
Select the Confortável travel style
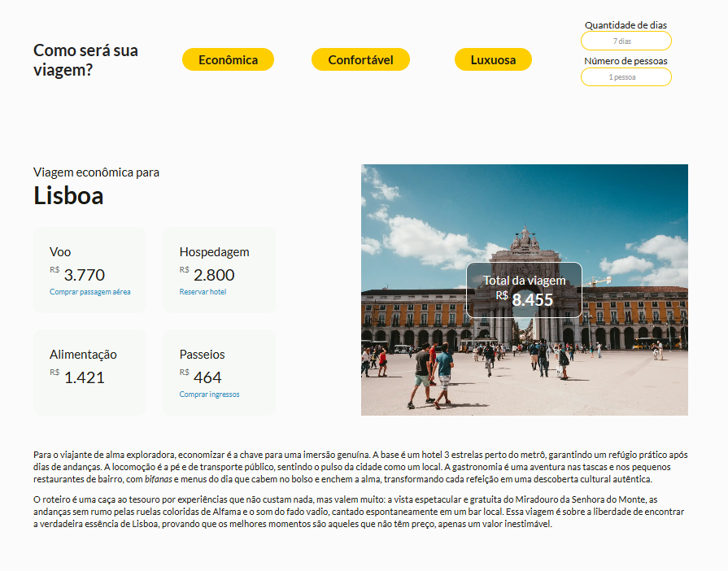click(360, 59)
